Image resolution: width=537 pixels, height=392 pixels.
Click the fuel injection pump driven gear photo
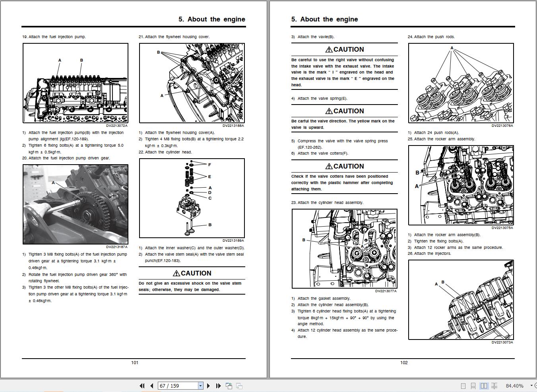[76, 204]
